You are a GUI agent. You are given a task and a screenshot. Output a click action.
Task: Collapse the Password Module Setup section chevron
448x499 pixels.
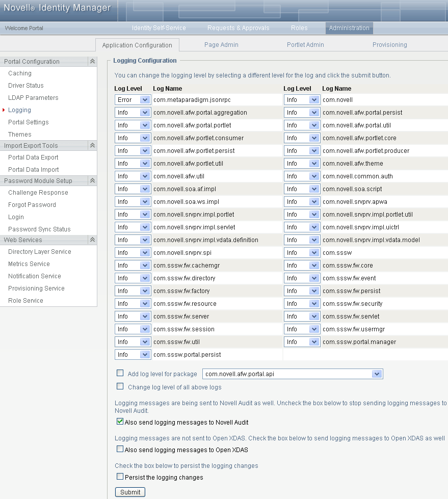click(x=92, y=180)
